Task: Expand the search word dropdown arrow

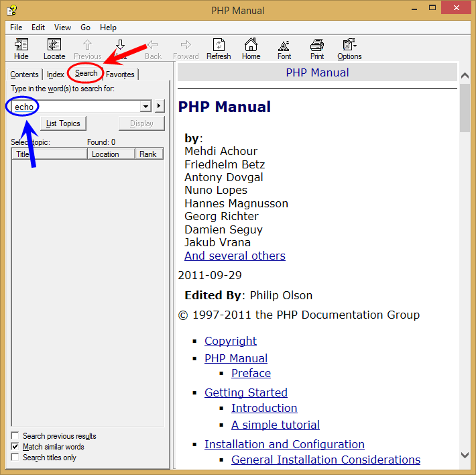Action: (x=145, y=106)
